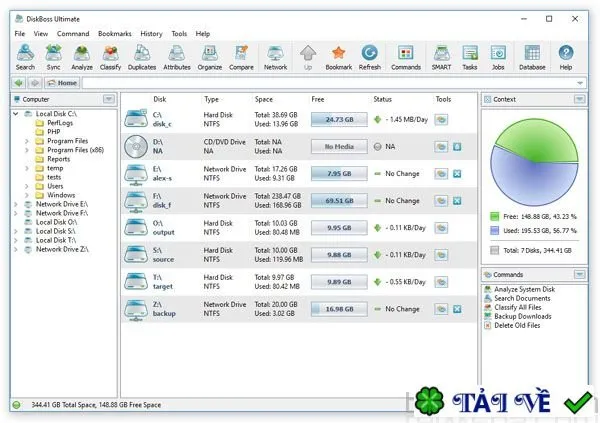
Task: Open the SMART disk monitor
Action: click(441, 57)
